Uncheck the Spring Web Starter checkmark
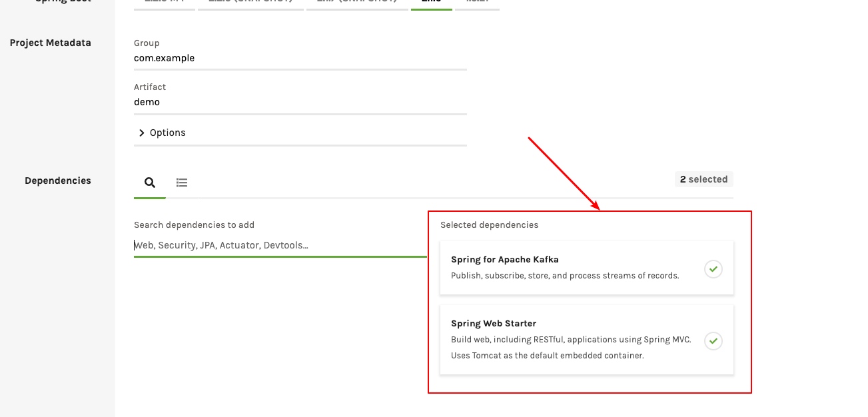868x417 pixels. 713,341
